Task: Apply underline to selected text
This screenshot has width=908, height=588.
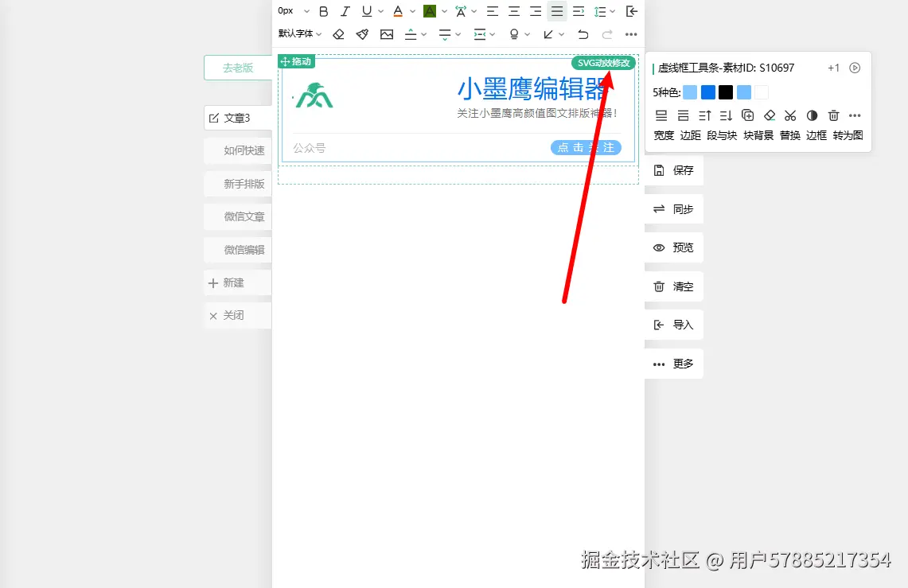Action: [367, 11]
